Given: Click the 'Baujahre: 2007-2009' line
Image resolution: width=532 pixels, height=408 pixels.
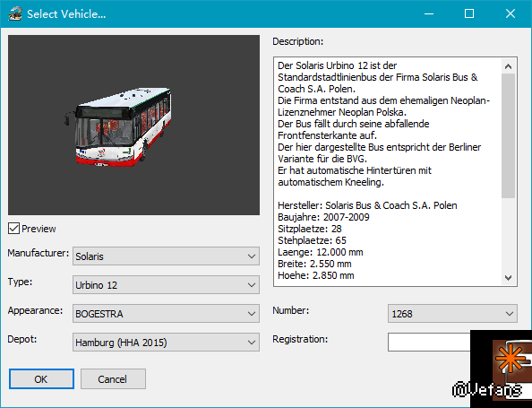Looking at the screenshot, I should (323, 217).
